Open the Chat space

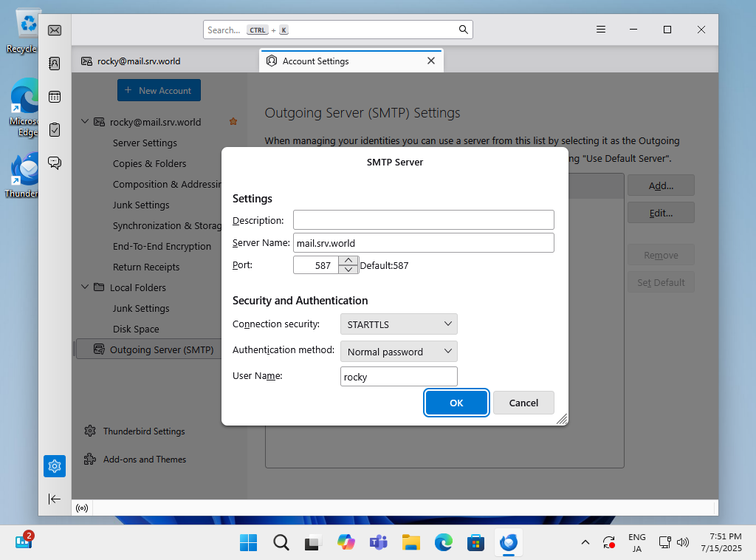[x=54, y=163]
